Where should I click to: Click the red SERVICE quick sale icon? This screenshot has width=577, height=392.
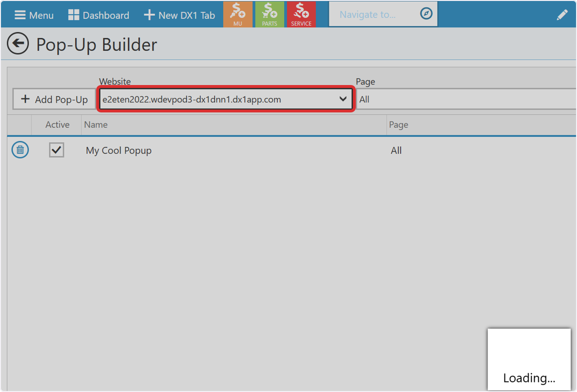pos(301,14)
